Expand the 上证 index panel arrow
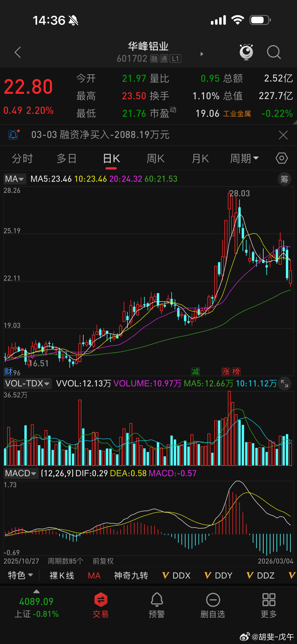 tap(36, 591)
